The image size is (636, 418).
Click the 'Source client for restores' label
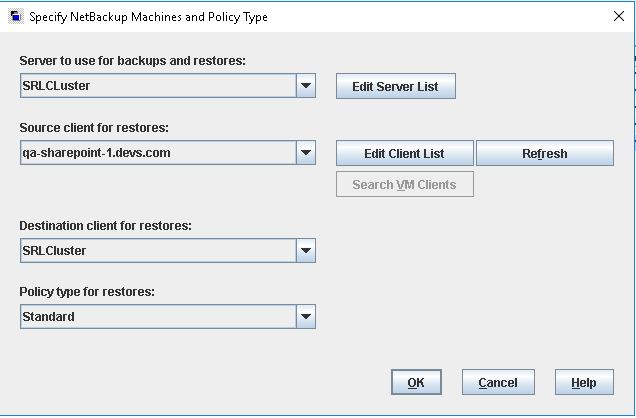pos(94,128)
